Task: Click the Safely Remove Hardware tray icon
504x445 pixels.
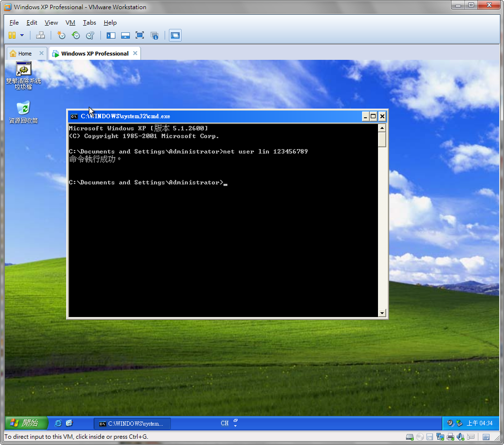Action: coord(460,423)
